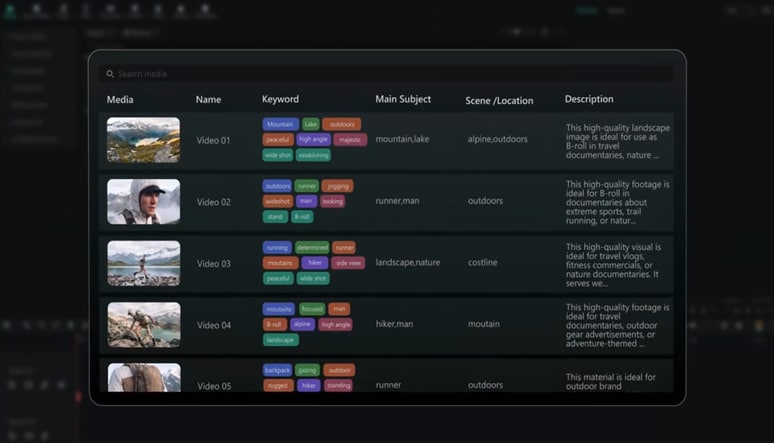Click the Lake keyword tag
774x443 pixels.
(310, 124)
